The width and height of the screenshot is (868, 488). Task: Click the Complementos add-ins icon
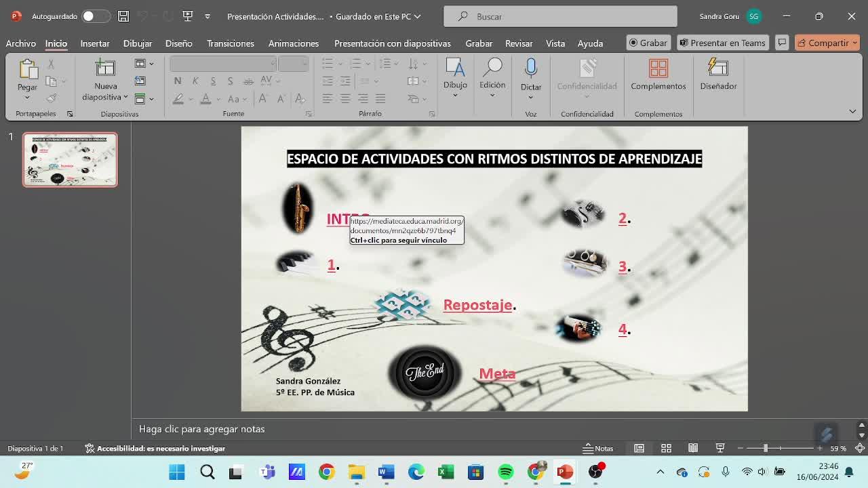[x=658, y=68]
